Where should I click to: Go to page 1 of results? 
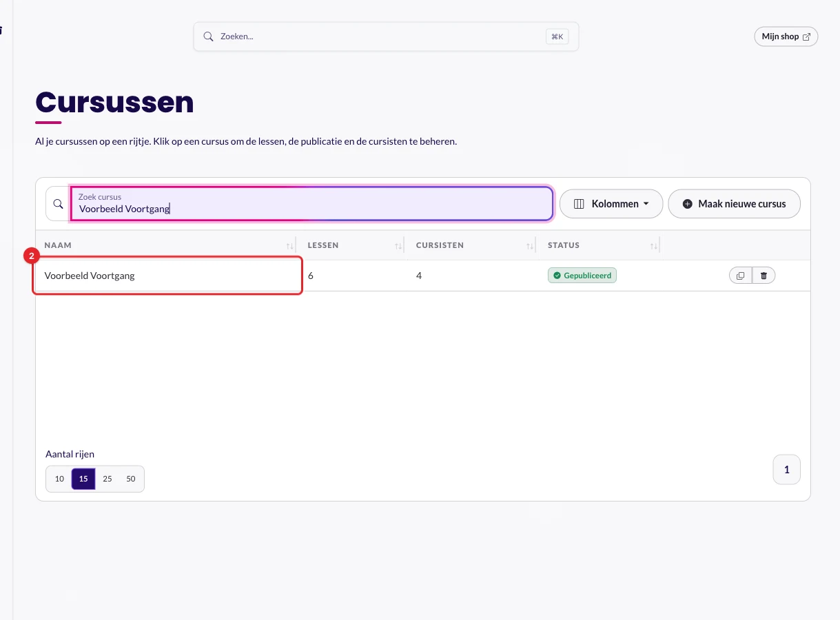click(787, 470)
